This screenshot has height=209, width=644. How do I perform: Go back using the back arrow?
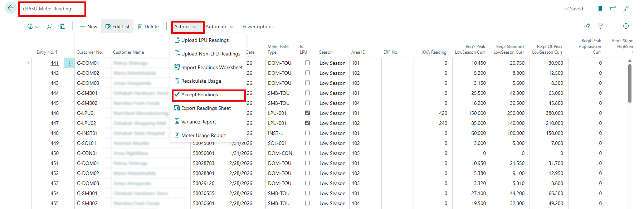click(11, 8)
